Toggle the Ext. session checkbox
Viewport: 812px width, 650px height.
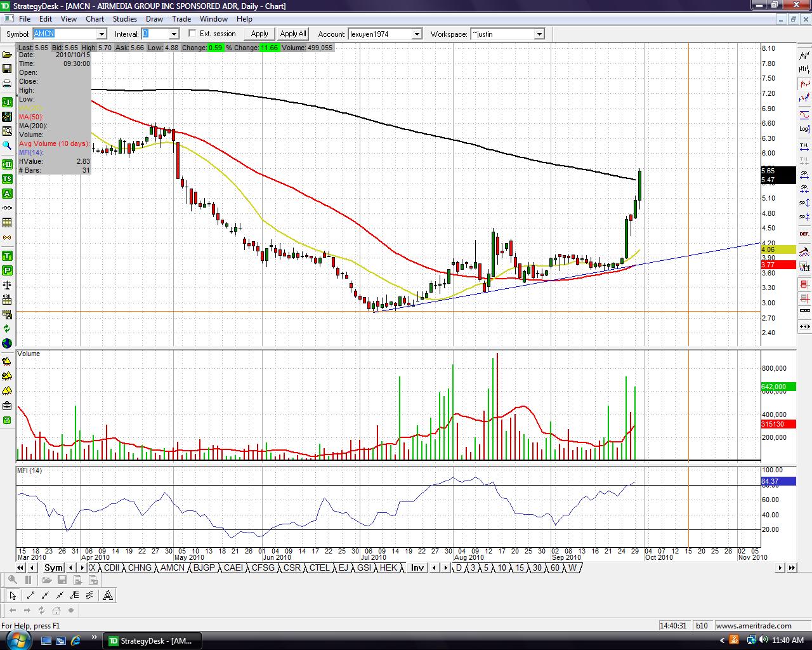click(193, 34)
